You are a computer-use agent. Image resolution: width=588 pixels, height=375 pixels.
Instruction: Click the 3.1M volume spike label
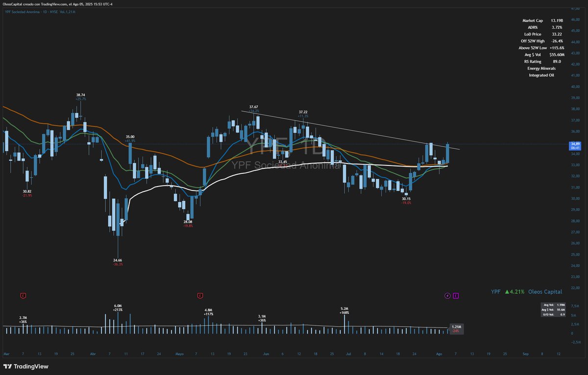[x=262, y=317]
